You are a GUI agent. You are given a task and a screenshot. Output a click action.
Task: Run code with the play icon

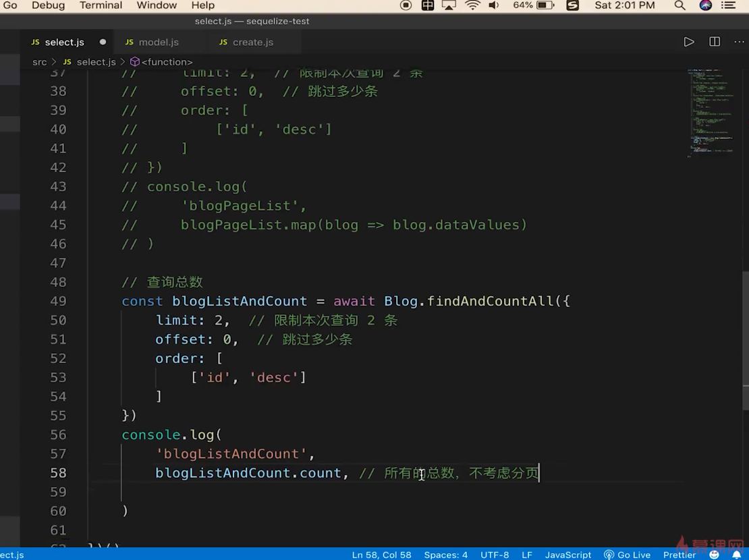689,42
